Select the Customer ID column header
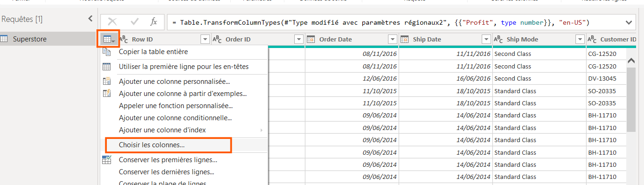Viewport: 644px width, 185px height. click(x=612, y=40)
